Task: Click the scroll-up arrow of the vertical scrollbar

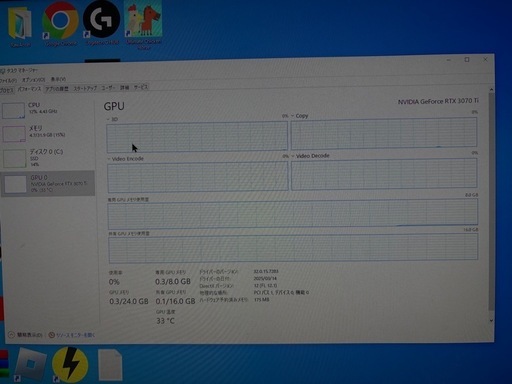Action: pyautogui.click(x=491, y=90)
